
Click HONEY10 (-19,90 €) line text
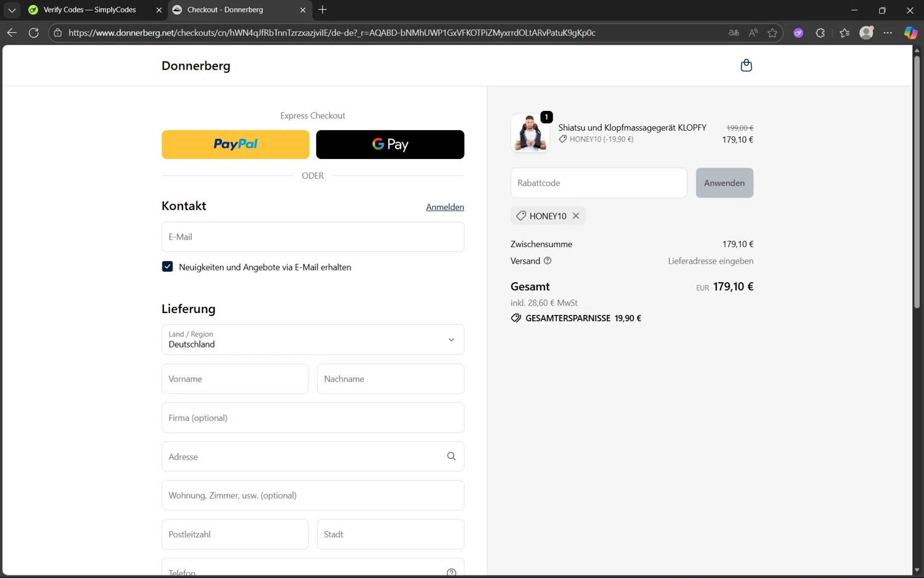pos(601,139)
